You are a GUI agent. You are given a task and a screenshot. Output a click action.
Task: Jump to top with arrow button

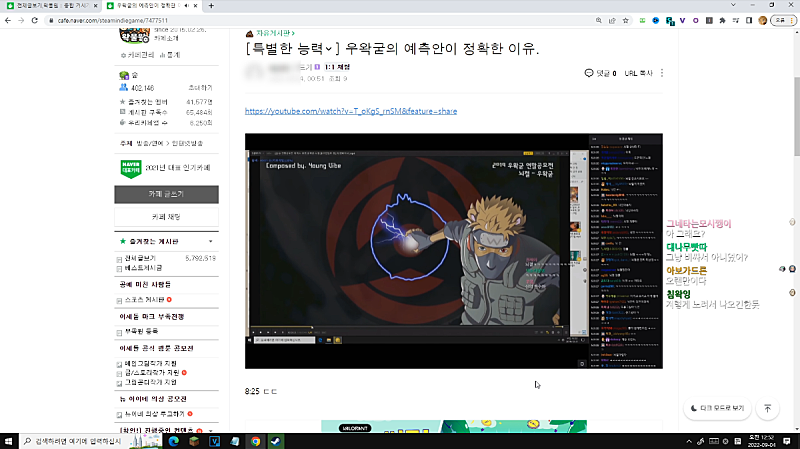point(767,408)
